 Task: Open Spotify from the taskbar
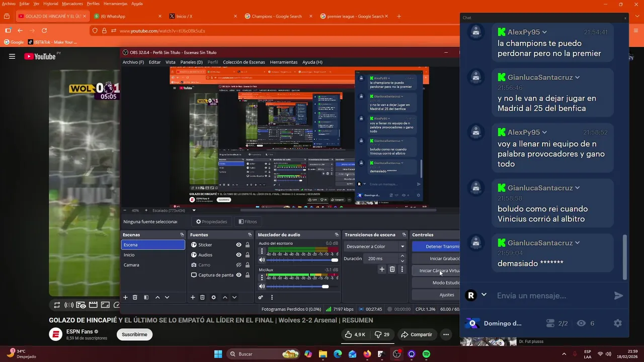click(426, 354)
